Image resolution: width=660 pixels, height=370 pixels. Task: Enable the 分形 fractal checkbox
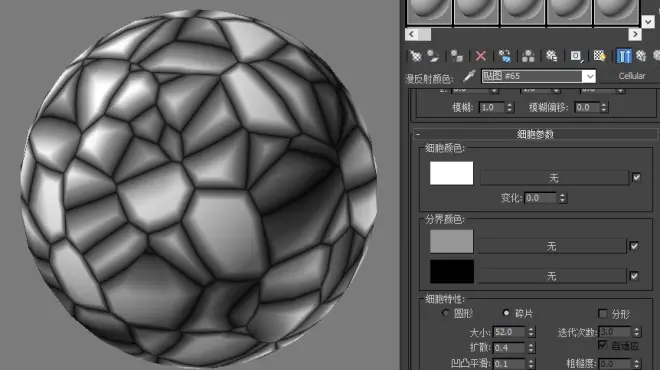coord(603,314)
